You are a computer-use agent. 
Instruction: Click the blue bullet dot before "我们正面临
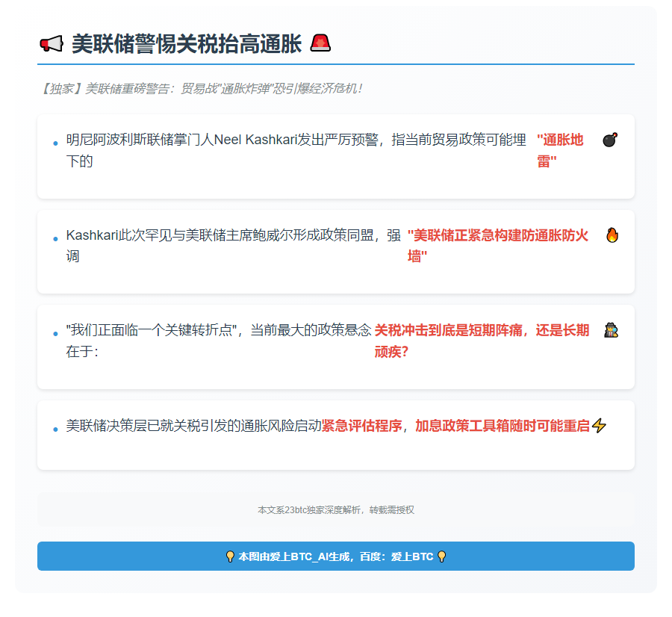(x=55, y=334)
